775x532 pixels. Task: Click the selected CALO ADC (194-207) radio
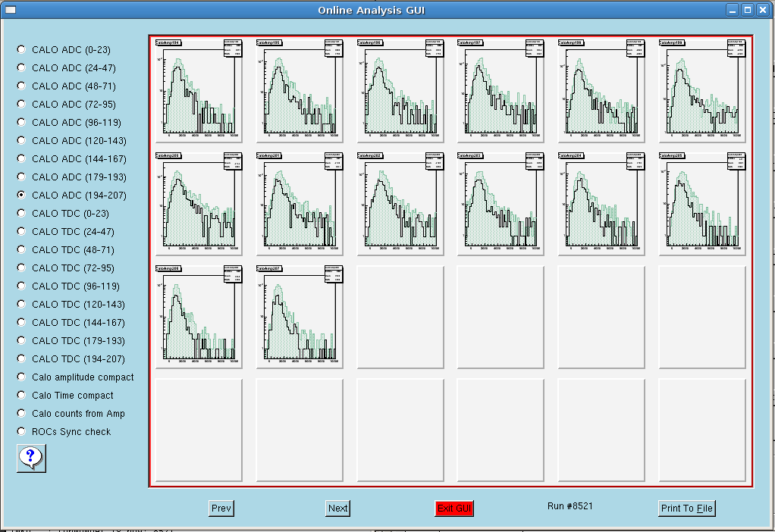[x=21, y=195]
